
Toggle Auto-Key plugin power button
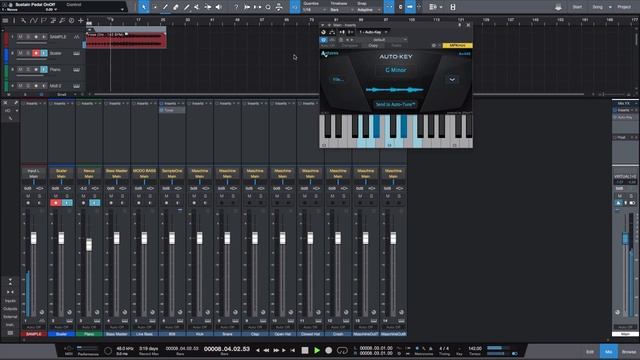(324, 40)
